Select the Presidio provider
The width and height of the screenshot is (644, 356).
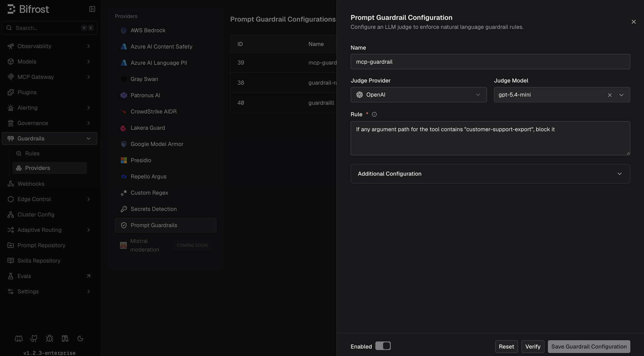166,160
